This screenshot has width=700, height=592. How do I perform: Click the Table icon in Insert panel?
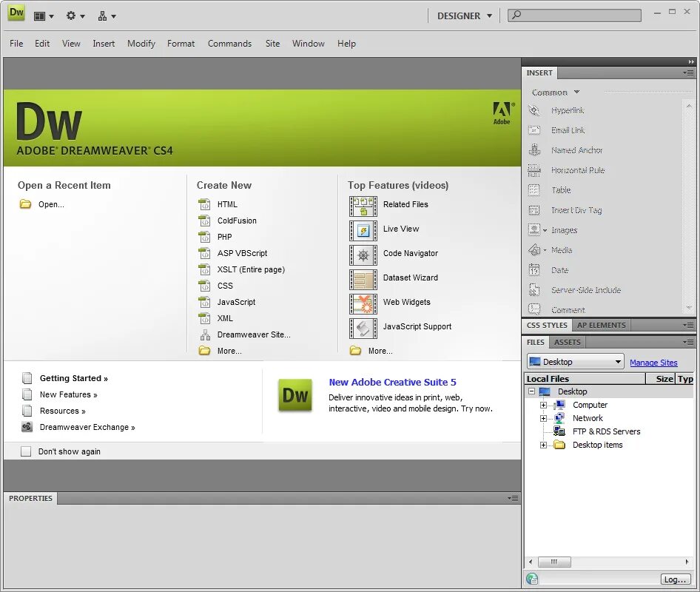(x=534, y=190)
